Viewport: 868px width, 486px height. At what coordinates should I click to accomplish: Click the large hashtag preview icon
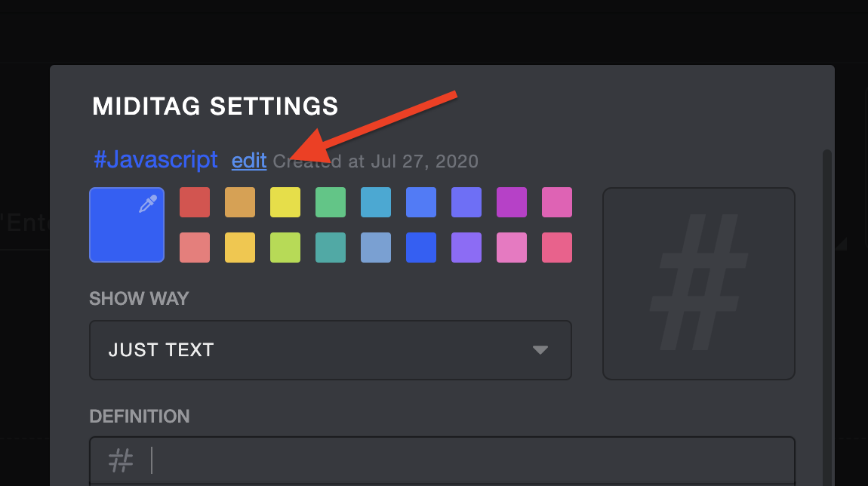(x=698, y=283)
